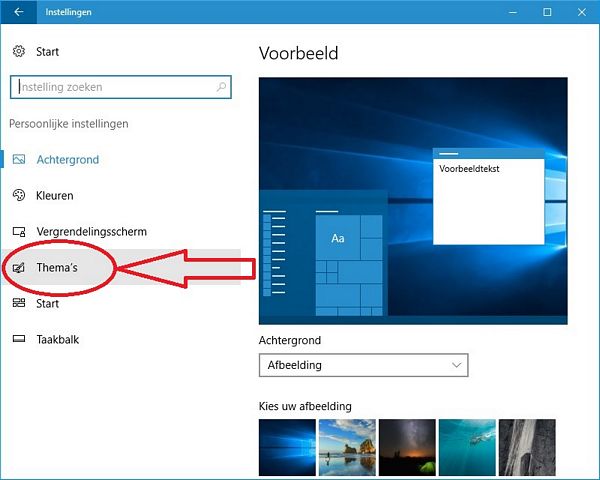Viewport: 600px width, 480px height.
Task: Go back using the arrow in title bar
Action: pos(18,12)
